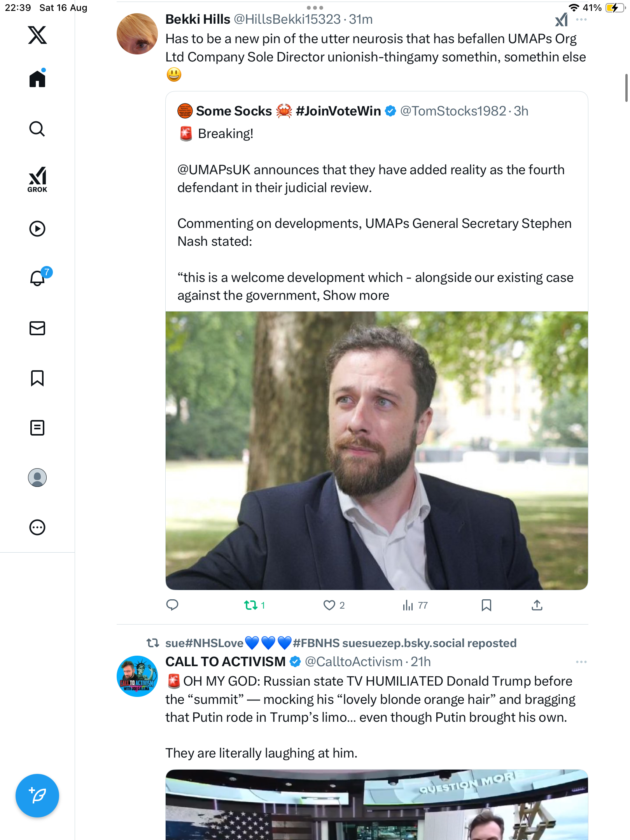Screen dimensions: 630x840
Task: Bookmark the Bekki Hills post
Action: pyautogui.click(x=486, y=605)
